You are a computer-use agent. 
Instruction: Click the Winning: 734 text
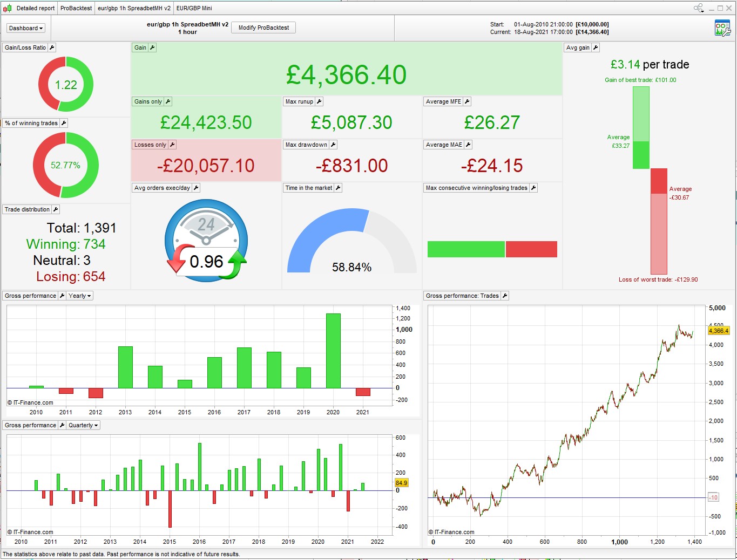tap(66, 244)
